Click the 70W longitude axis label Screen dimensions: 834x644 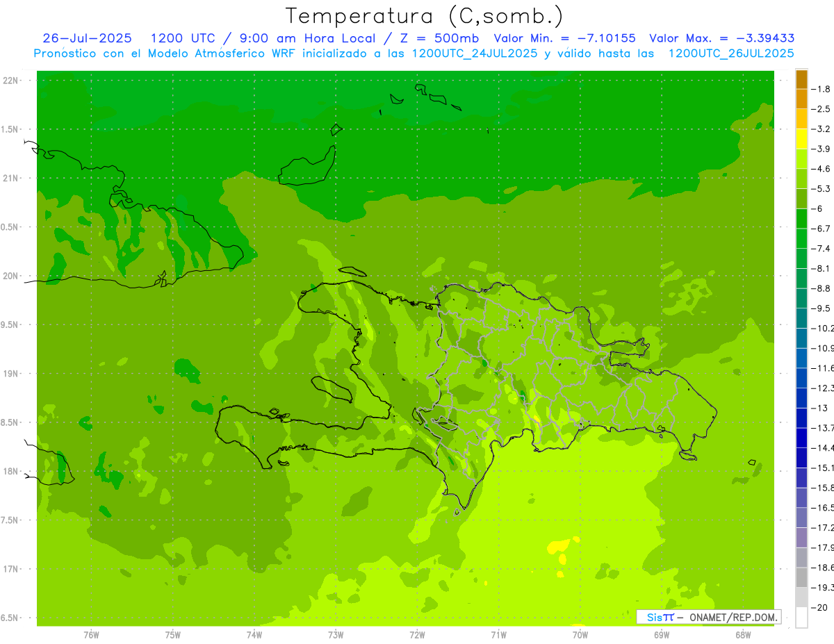tap(580, 634)
